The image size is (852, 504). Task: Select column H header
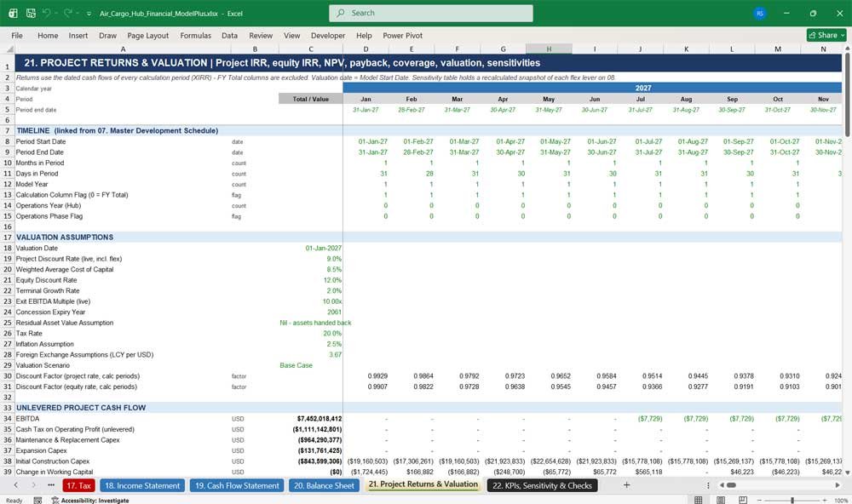(x=549, y=49)
